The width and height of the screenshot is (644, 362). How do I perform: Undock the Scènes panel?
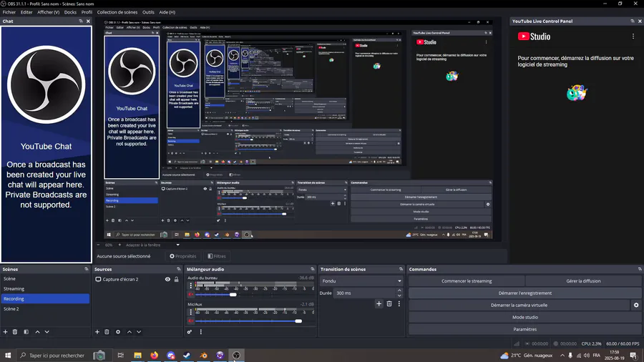(87, 269)
